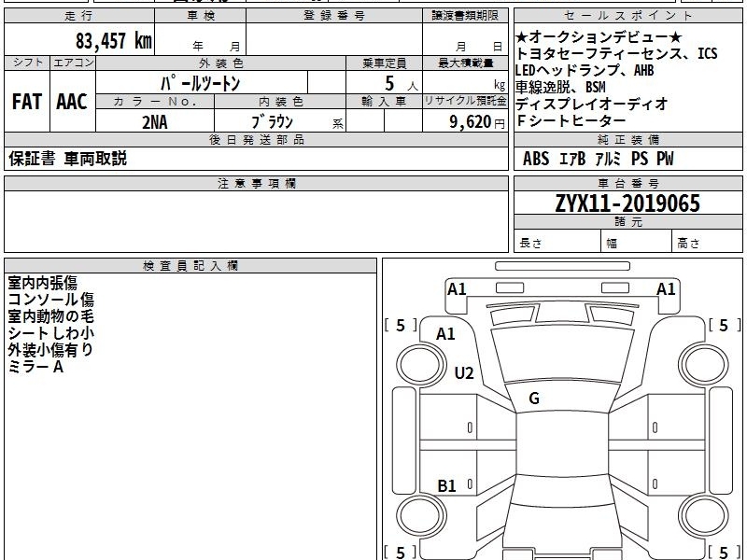Select the シフト header cell
This screenshot has width=747, height=560.
point(27,63)
